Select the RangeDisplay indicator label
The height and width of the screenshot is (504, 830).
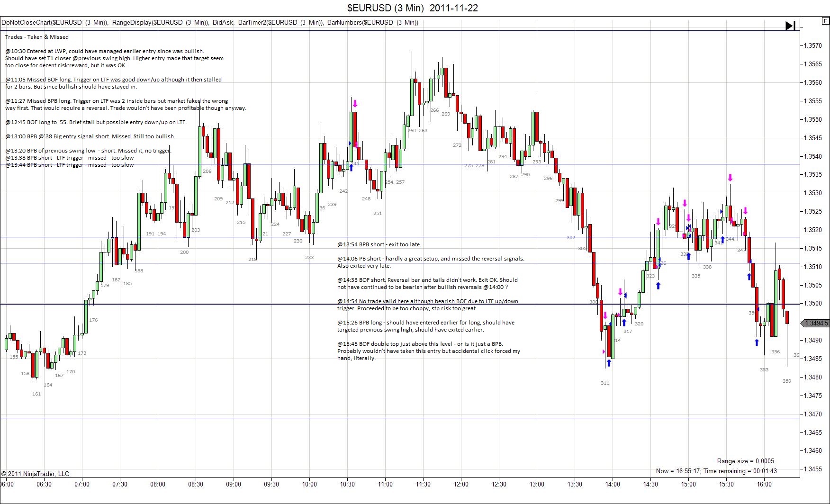pyautogui.click(x=161, y=22)
